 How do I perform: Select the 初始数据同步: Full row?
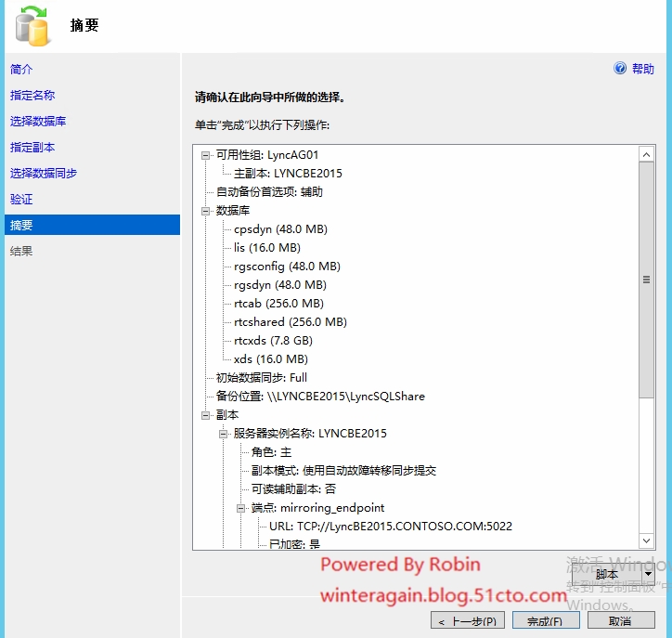point(262,378)
